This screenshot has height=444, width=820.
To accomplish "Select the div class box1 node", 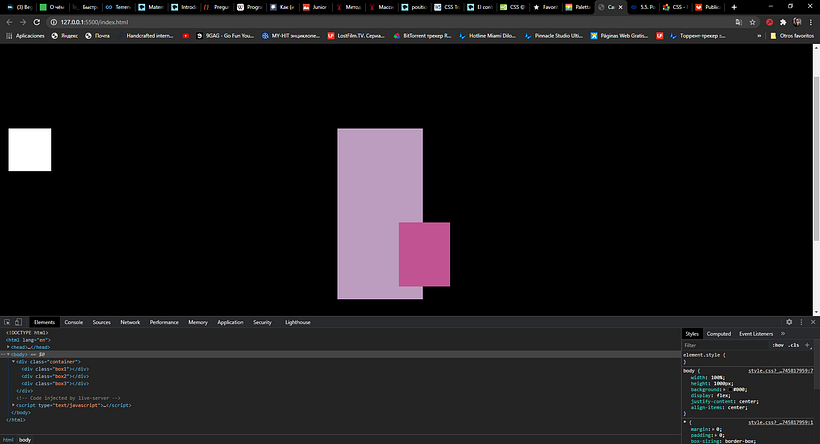I will click(x=55, y=369).
